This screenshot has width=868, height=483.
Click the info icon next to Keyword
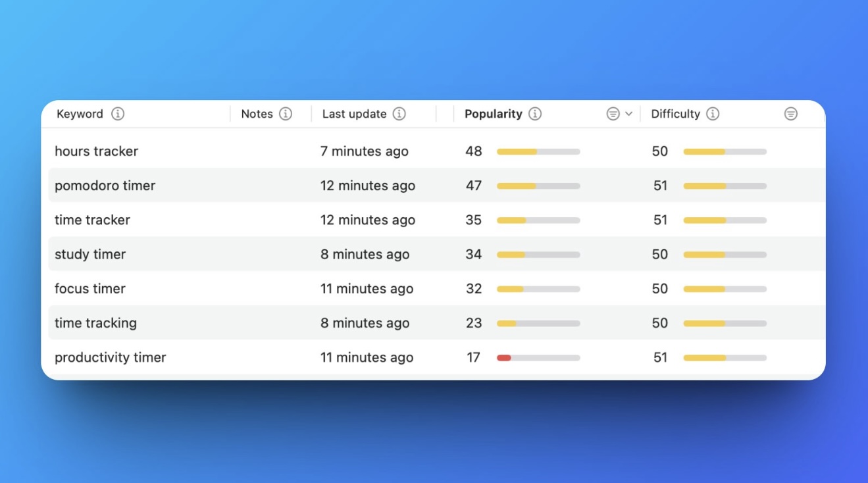point(118,114)
